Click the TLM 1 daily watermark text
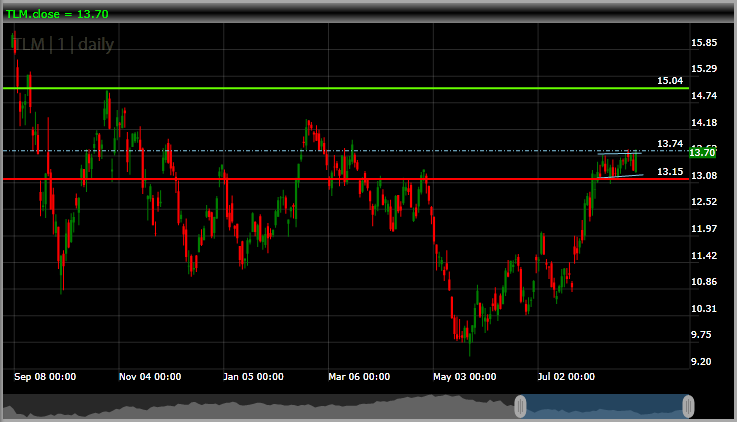The image size is (737, 422). [x=63, y=45]
